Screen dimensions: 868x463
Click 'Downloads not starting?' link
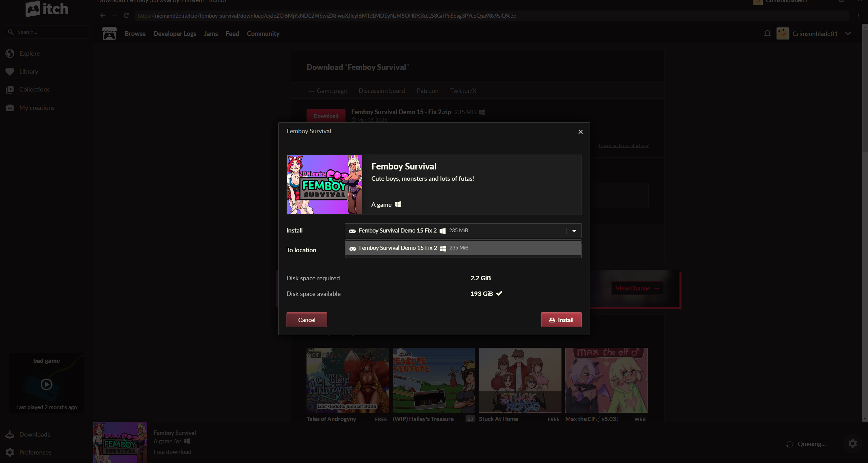(x=624, y=145)
